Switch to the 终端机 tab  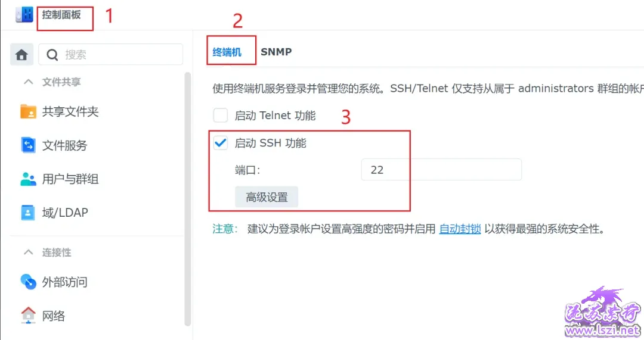(x=227, y=52)
